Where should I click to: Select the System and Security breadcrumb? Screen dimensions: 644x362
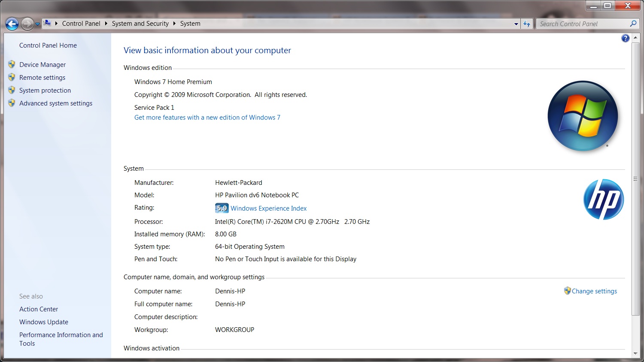coord(140,24)
